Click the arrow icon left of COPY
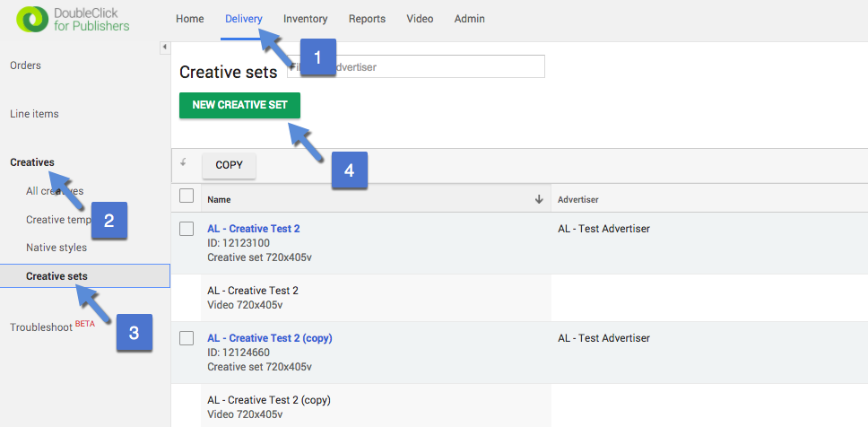This screenshot has height=427, width=868. pos(184,163)
